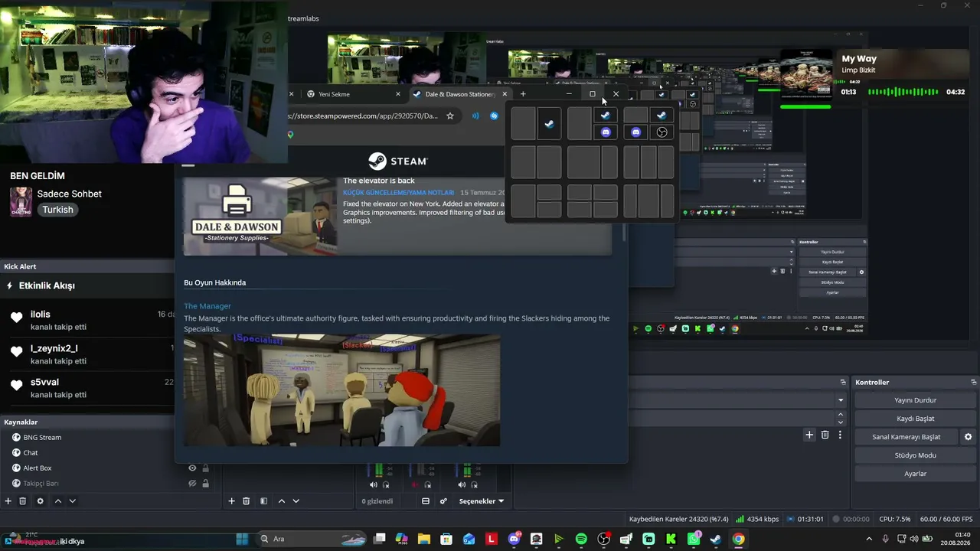980x551 pixels.
Task: Show the Takipçi Barı source
Action: (192, 484)
